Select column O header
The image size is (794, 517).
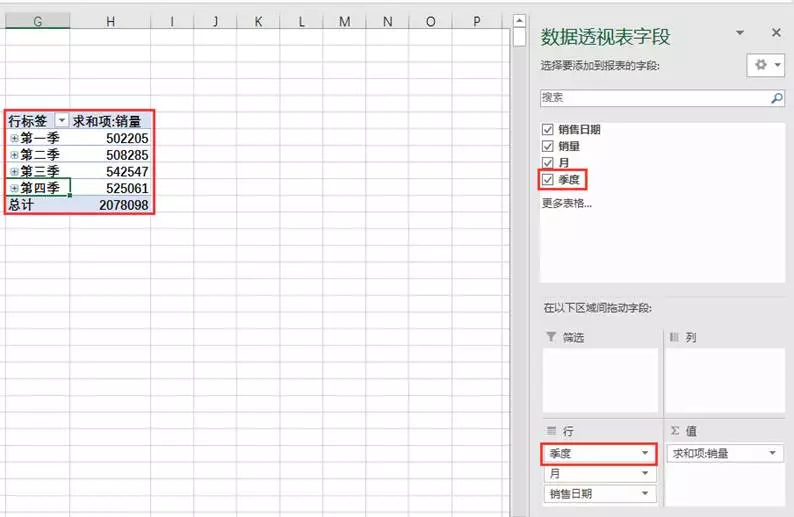430,21
